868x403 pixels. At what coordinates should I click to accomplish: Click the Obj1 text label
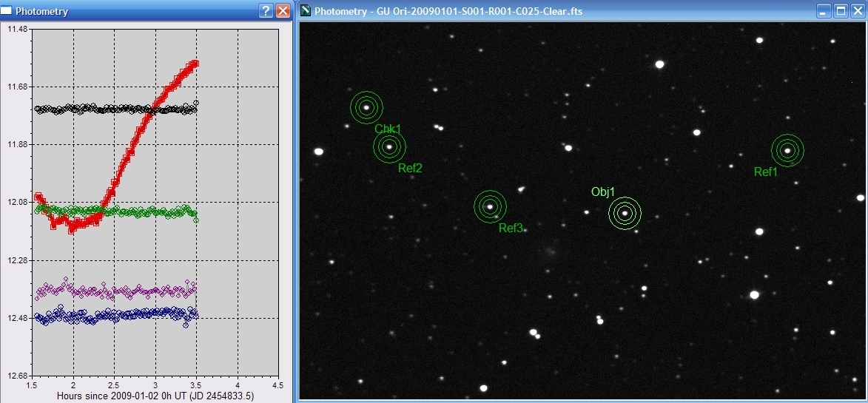pyautogui.click(x=603, y=192)
